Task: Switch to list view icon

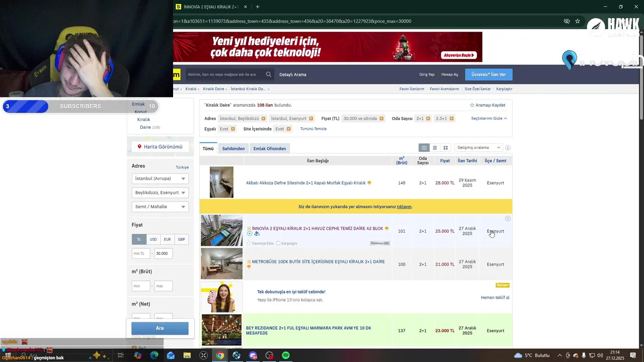Action: click(435, 148)
